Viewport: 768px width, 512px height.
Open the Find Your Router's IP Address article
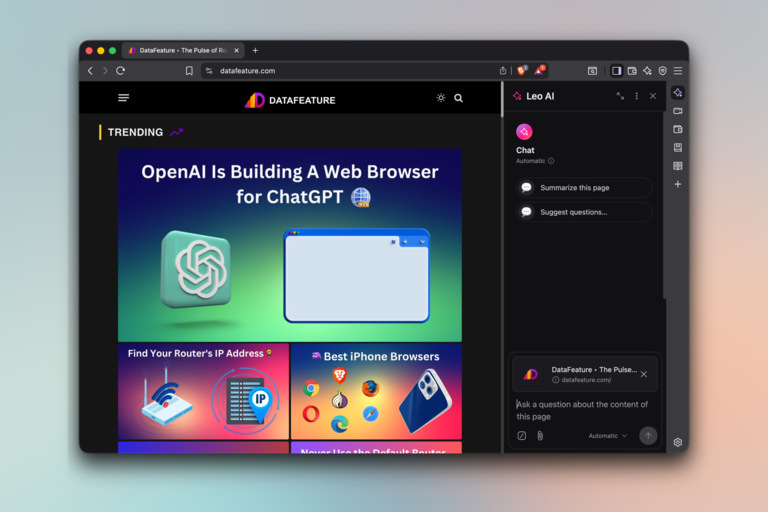pos(203,391)
